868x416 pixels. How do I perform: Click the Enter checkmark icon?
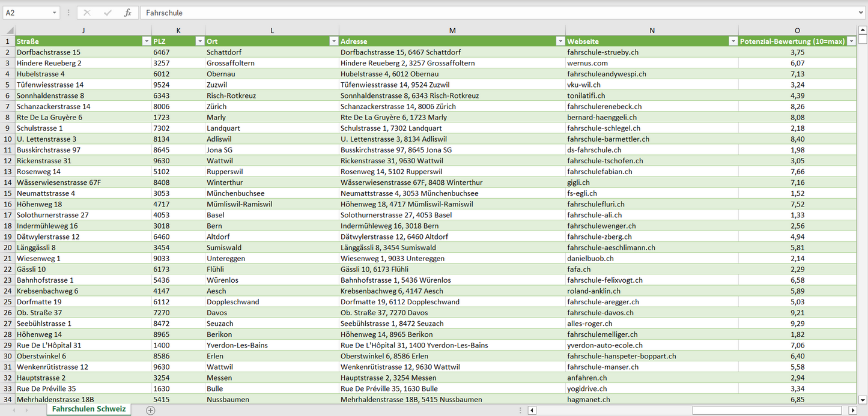click(108, 13)
